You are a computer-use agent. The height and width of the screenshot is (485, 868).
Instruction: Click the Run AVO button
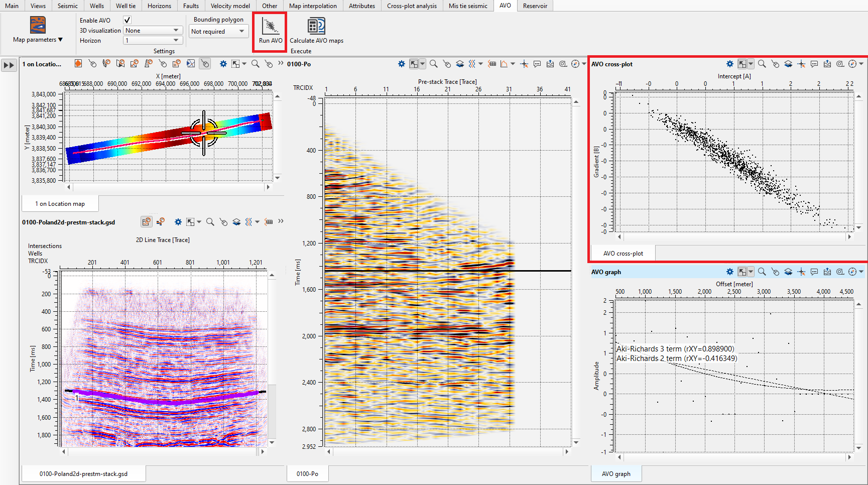(x=270, y=31)
